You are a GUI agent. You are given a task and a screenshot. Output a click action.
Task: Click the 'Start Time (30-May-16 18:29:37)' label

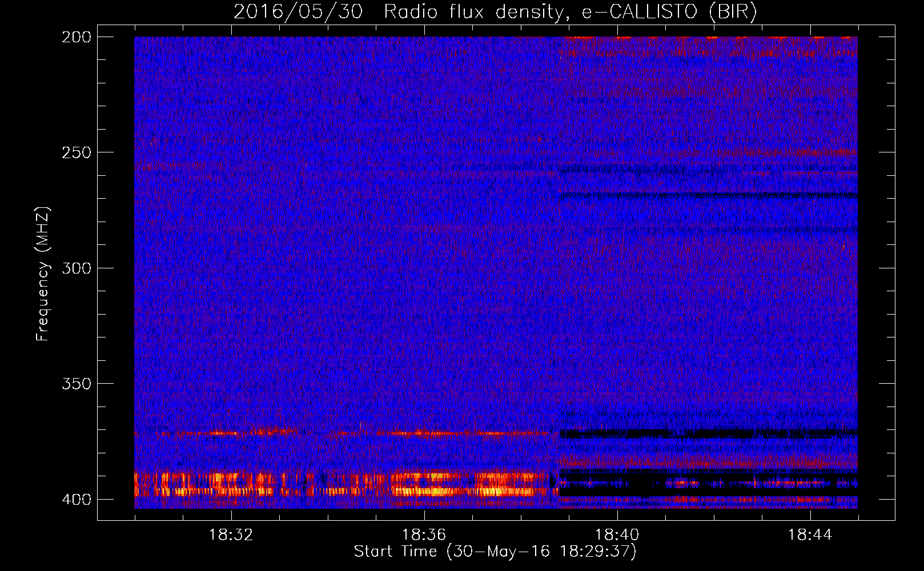tap(495, 552)
